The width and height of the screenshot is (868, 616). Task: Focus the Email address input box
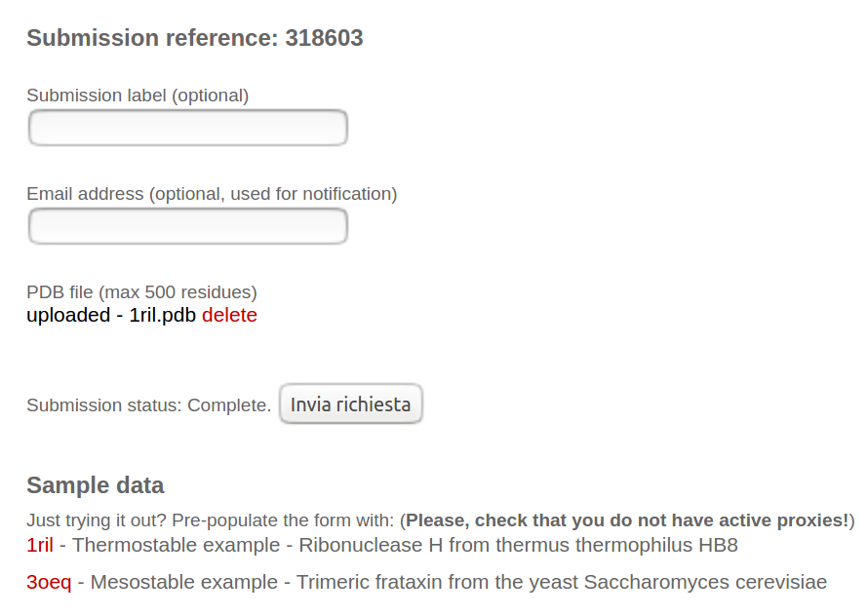(188, 227)
